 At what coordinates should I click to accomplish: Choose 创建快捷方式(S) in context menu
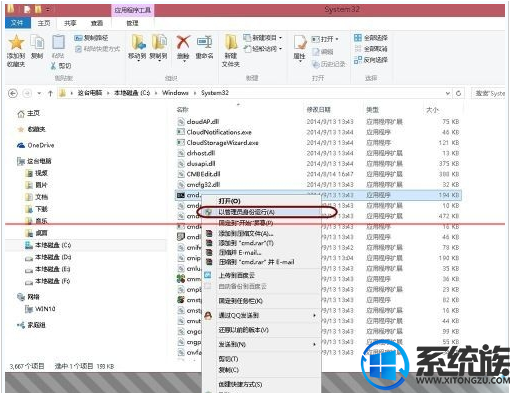point(262,384)
